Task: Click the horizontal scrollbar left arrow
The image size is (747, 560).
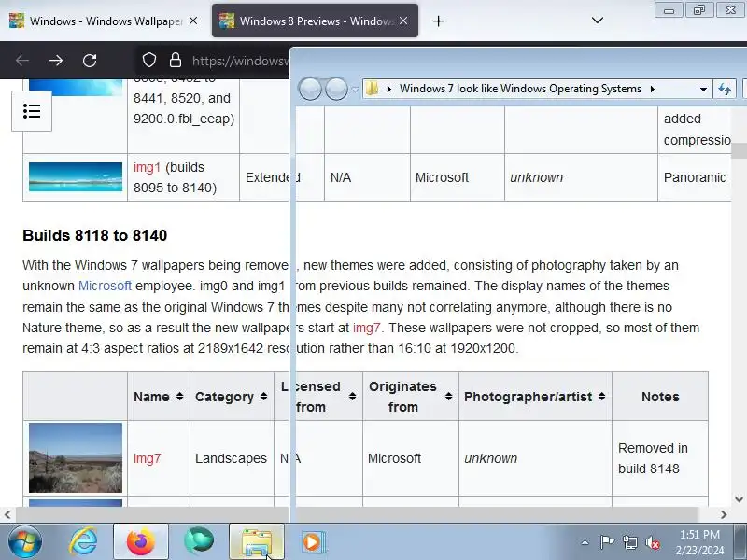Action: point(7,514)
